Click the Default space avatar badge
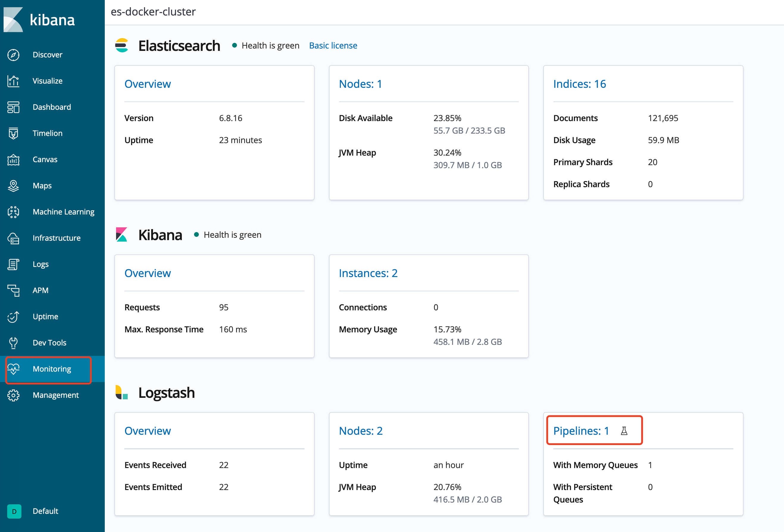784x532 pixels. (x=14, y=511)
